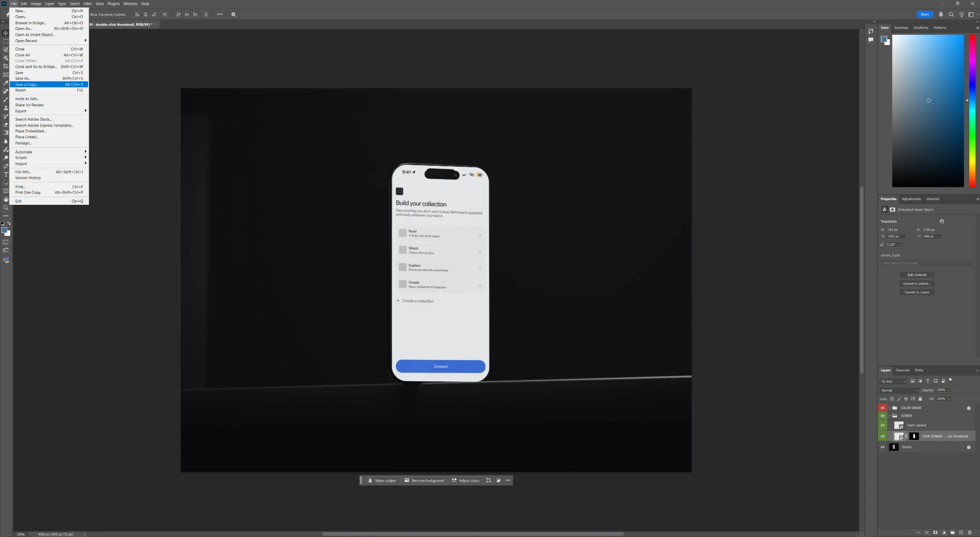Collapse the SCREEN group
The height and width of the screenshot is (537, 980).
click(890, 416)
